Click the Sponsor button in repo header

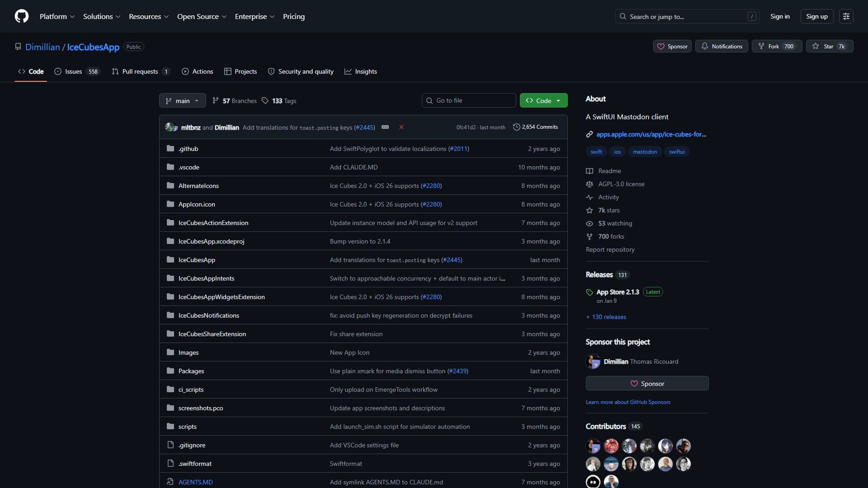[672, 46]
